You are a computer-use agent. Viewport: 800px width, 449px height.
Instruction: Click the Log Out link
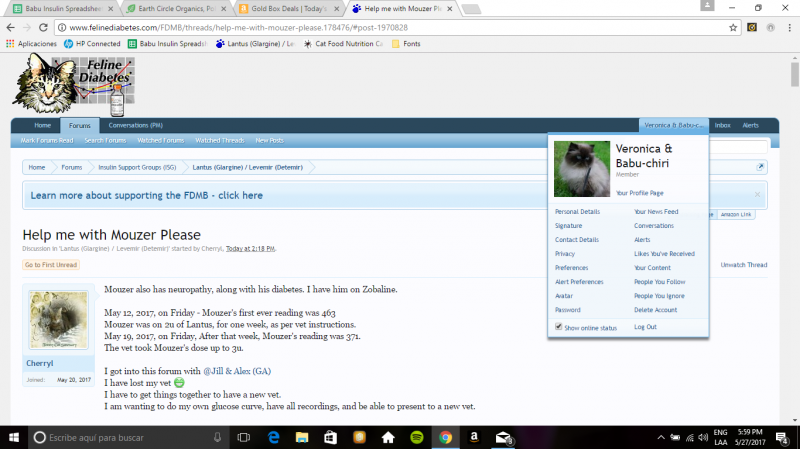point(645,327)
